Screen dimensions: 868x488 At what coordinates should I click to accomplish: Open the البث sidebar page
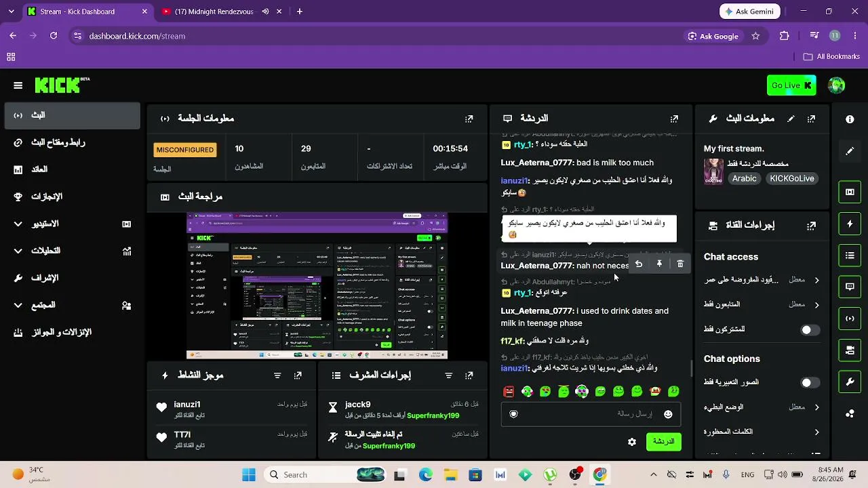point(73,115)
